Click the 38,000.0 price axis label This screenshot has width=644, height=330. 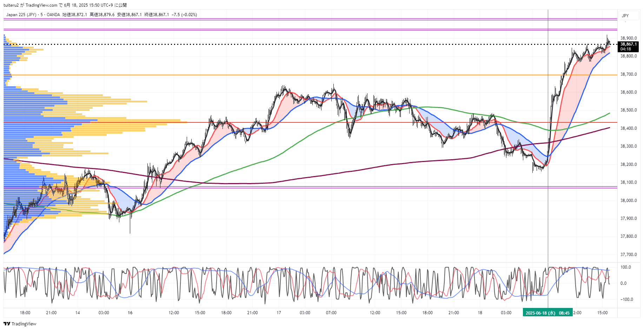click(629, 201)
